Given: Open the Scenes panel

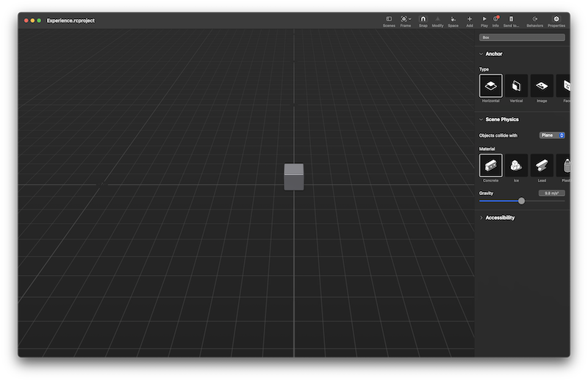Looking at the screenshot, I should click(x=389, y=21).
